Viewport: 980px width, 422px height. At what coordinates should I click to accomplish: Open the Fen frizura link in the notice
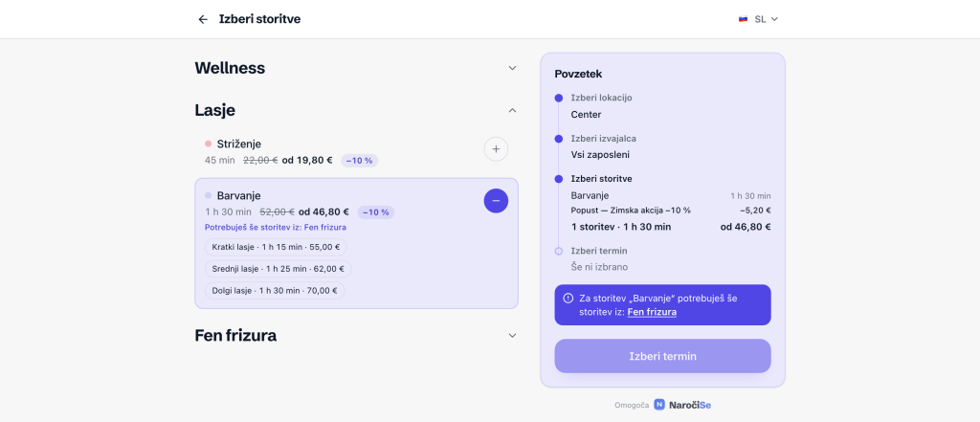coord(652,311)
